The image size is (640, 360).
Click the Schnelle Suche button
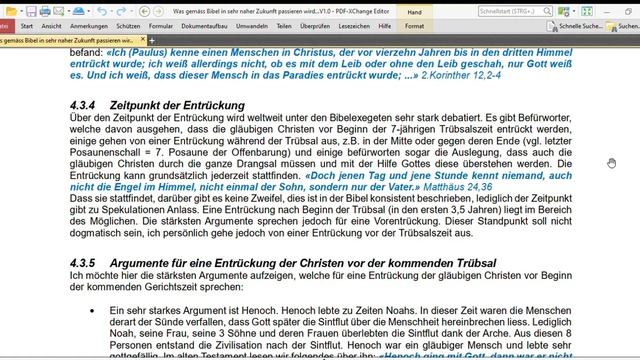click(x=574, y=26)
